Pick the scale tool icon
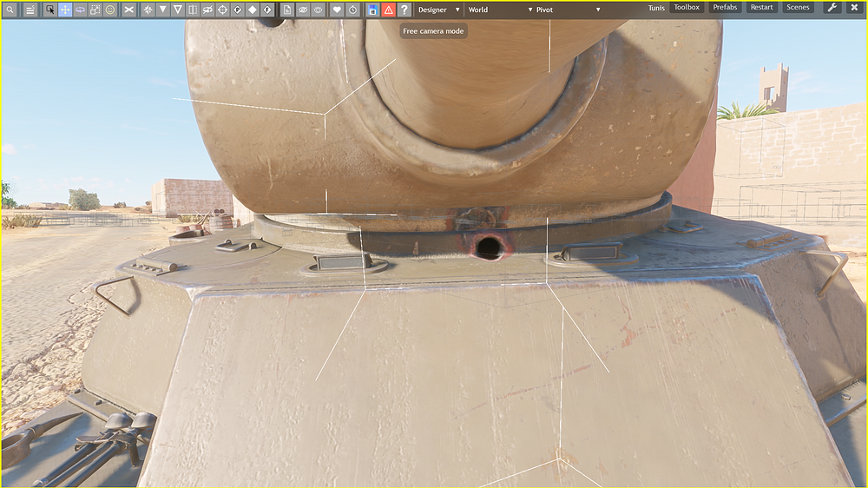868x488 pixels. pyautogui.click(x=95, y=10)
